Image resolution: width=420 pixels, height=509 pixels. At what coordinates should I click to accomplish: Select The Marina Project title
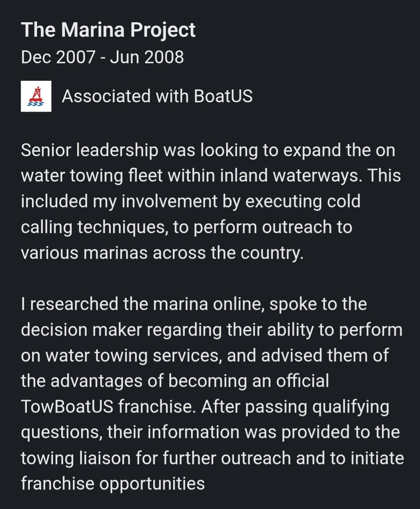point(108,30)
